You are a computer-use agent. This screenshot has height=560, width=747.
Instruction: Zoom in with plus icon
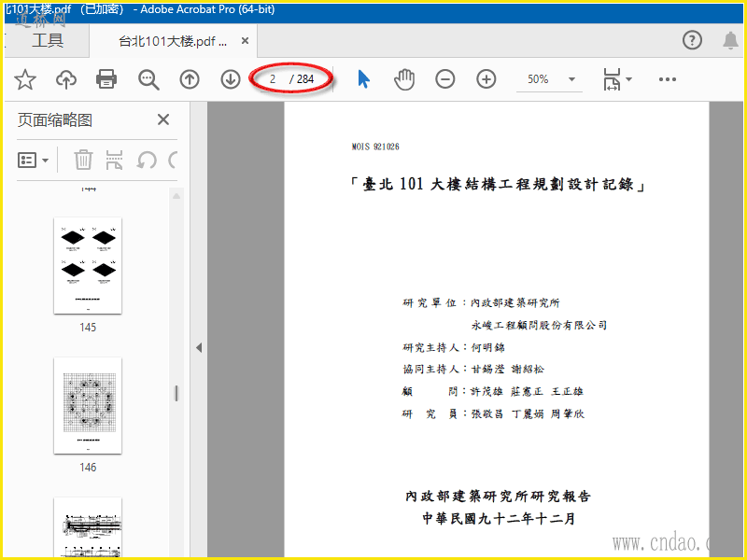486,79
